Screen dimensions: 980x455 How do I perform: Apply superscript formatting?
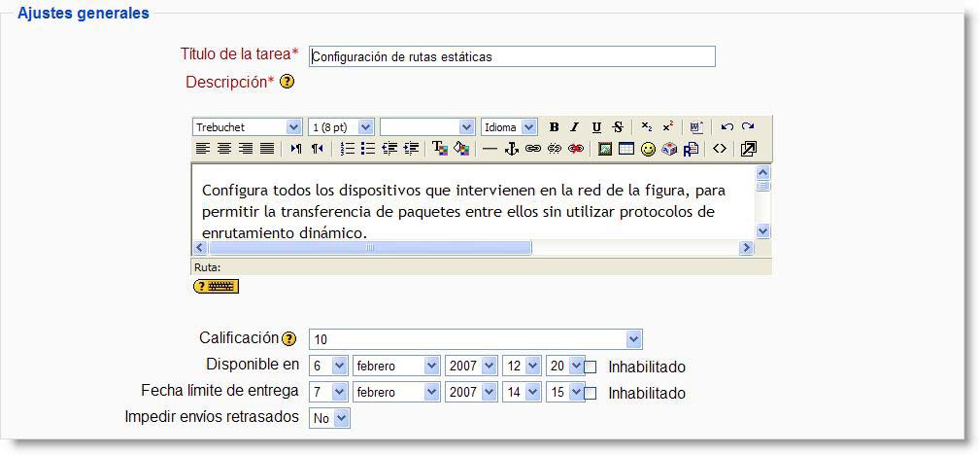click(x=667, y=127)
